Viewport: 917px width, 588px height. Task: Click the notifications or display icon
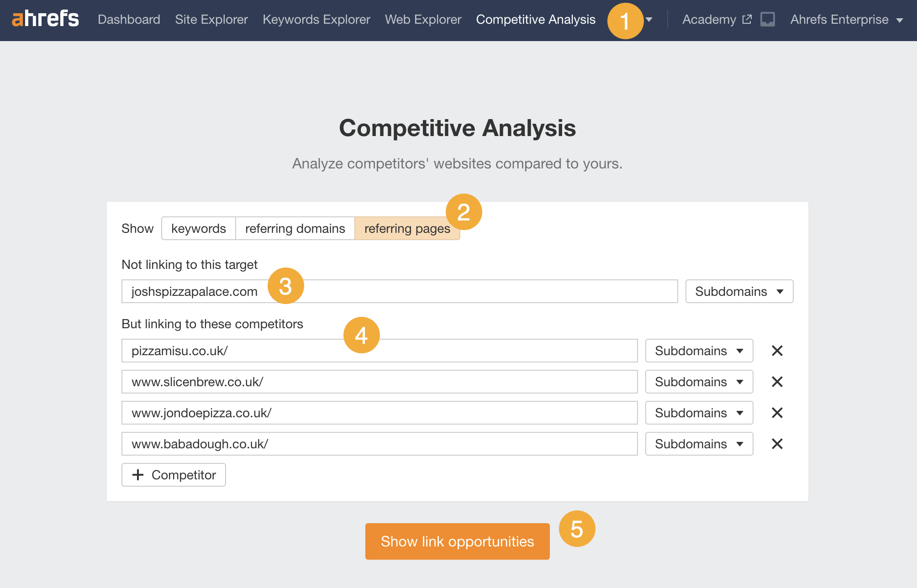click(767, 19)
